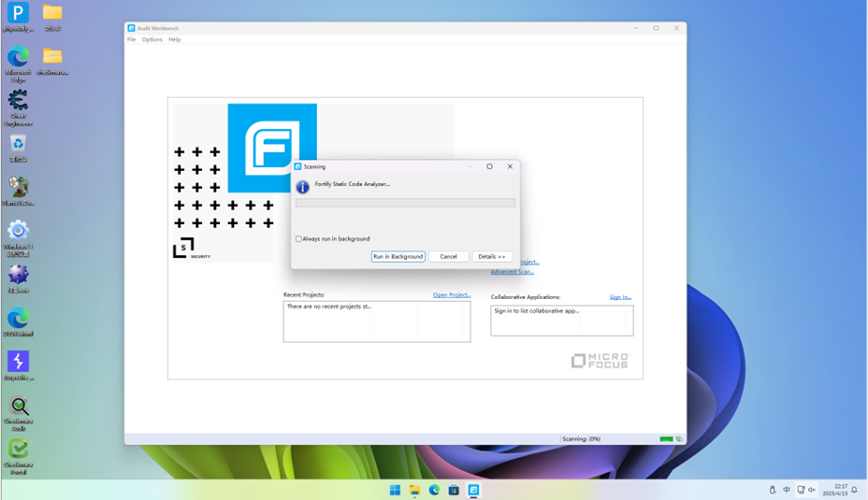The image size is (868, 500).
Task: Click the green status bar progress indicator
Action: tap(667, 439)
